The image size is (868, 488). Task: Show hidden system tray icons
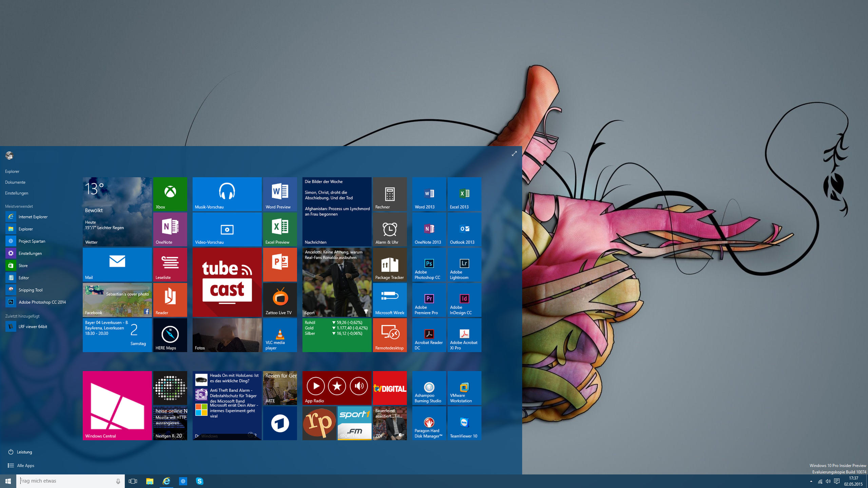pyautogui.click(x=811, y=481)
